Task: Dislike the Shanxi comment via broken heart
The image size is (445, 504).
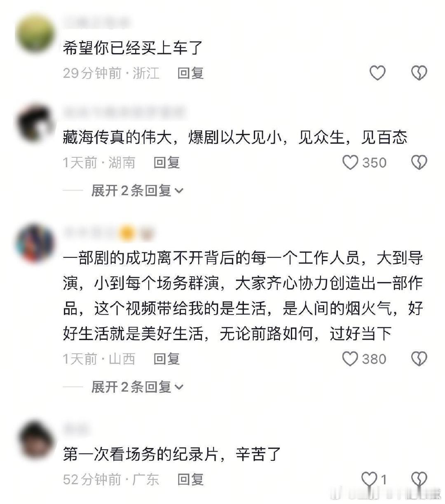Action: (419, 359)
